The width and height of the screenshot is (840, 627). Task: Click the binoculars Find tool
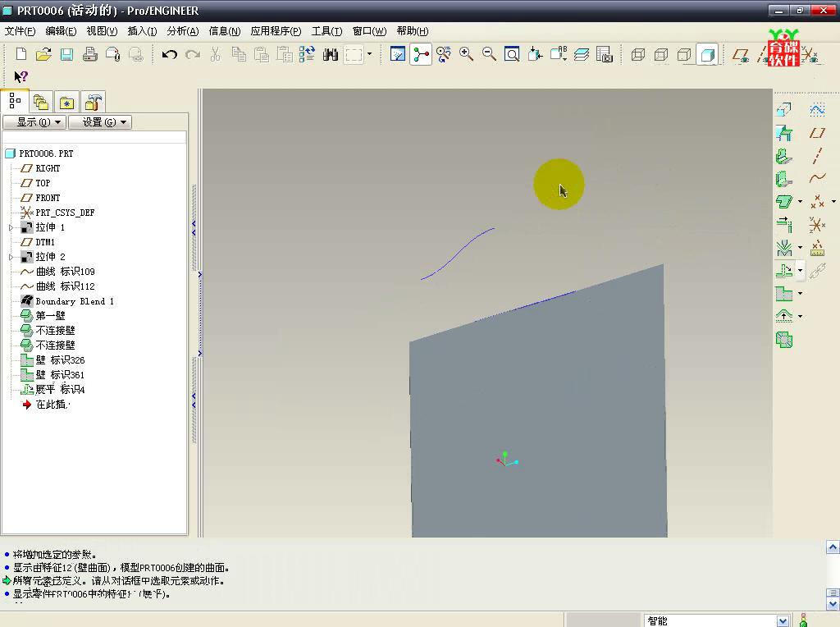pos(331,54)
